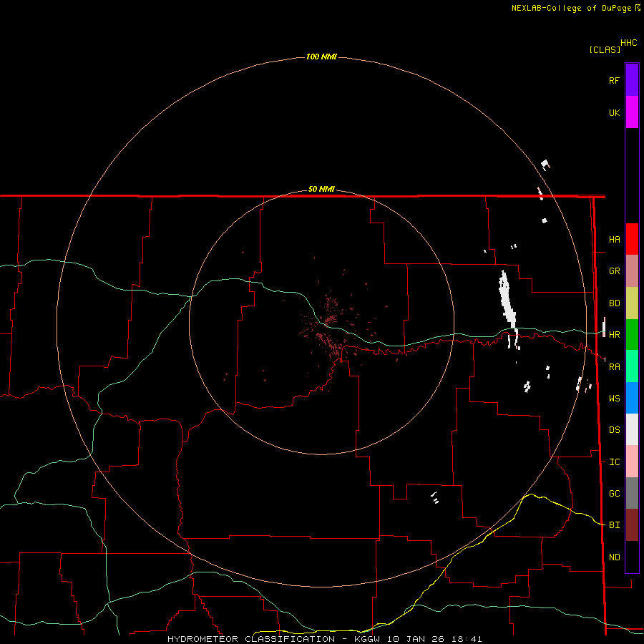The height and width of the screenshot is (644, 644).
Task: Click the GR legend label
Action: pyautogui.click(x=614, y=271)
